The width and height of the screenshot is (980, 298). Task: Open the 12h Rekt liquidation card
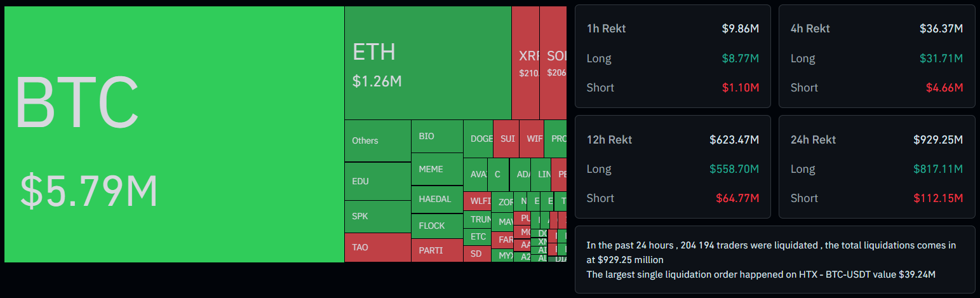click(x=673, y=167)
